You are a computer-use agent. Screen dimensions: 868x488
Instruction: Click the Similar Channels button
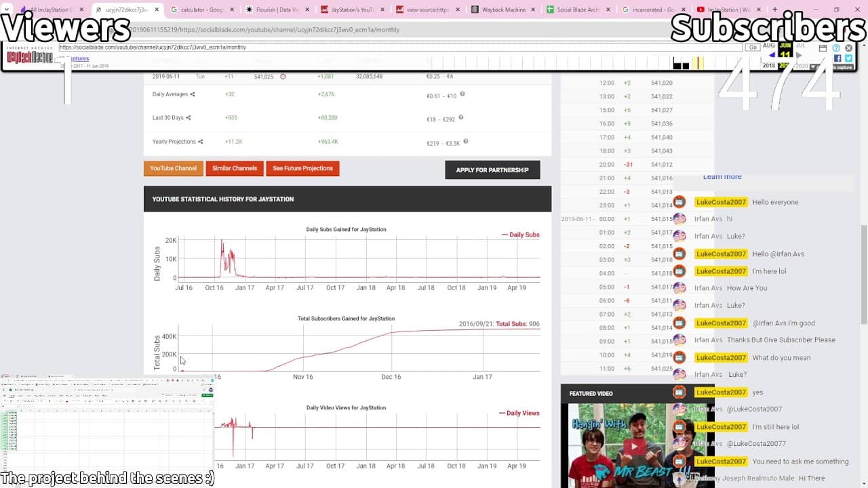(235, 168)
